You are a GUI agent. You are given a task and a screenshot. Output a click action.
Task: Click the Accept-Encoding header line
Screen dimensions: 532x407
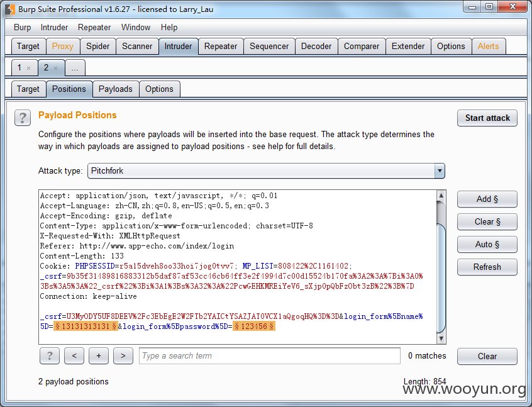click(106, 216)
